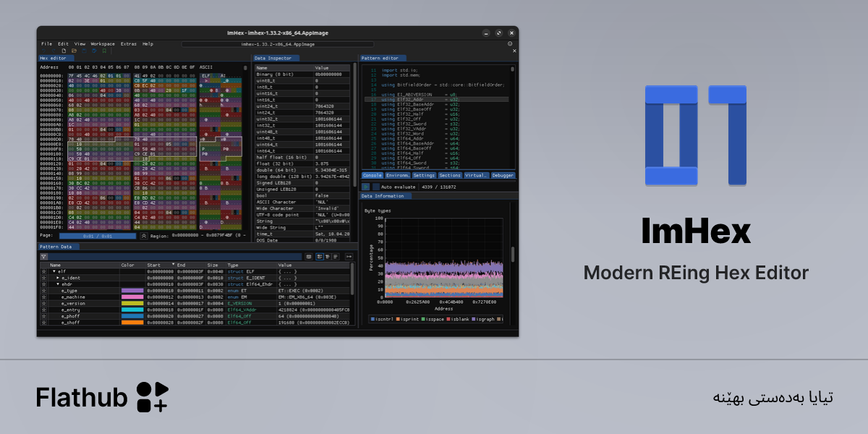Switch to the Console tab
Viewport: 868px width, 434px height.
coord(373,175)
